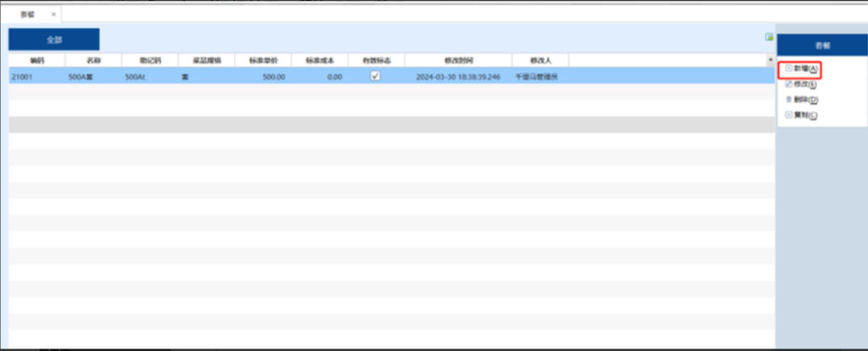This screenshot has height=351, width=868.
Task: Click the table scrollbar up arrow
Action: (x=770, y=61)
